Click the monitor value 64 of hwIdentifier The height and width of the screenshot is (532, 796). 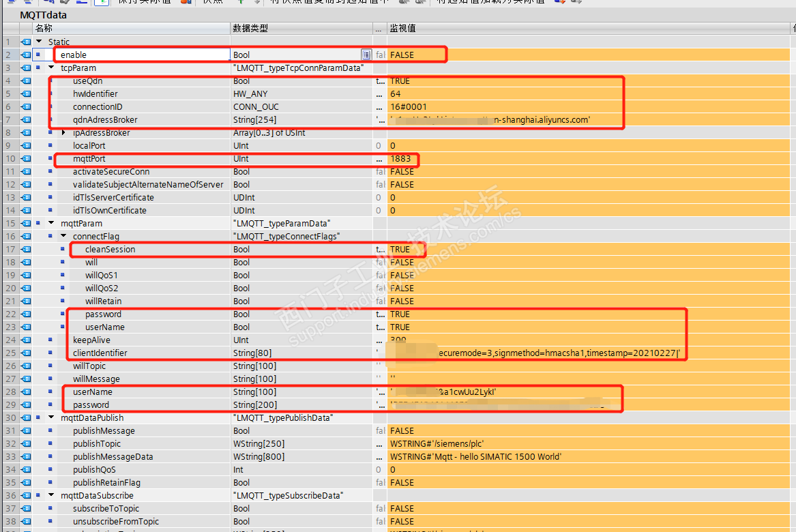coord(395,93)
